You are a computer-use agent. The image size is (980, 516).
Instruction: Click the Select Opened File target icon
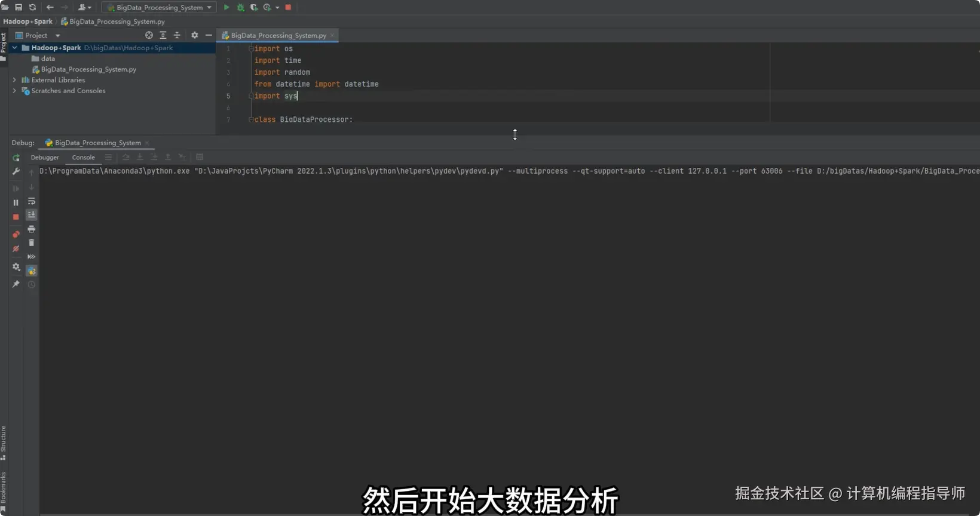tap(149, 35)
